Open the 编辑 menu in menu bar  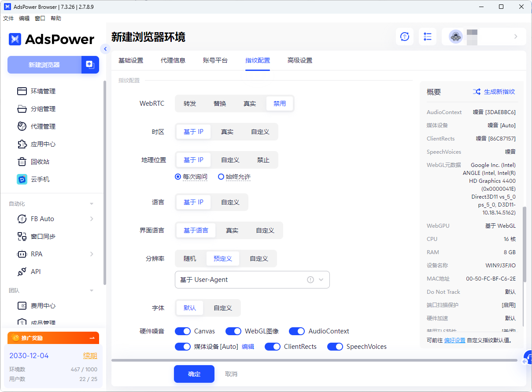24,18
